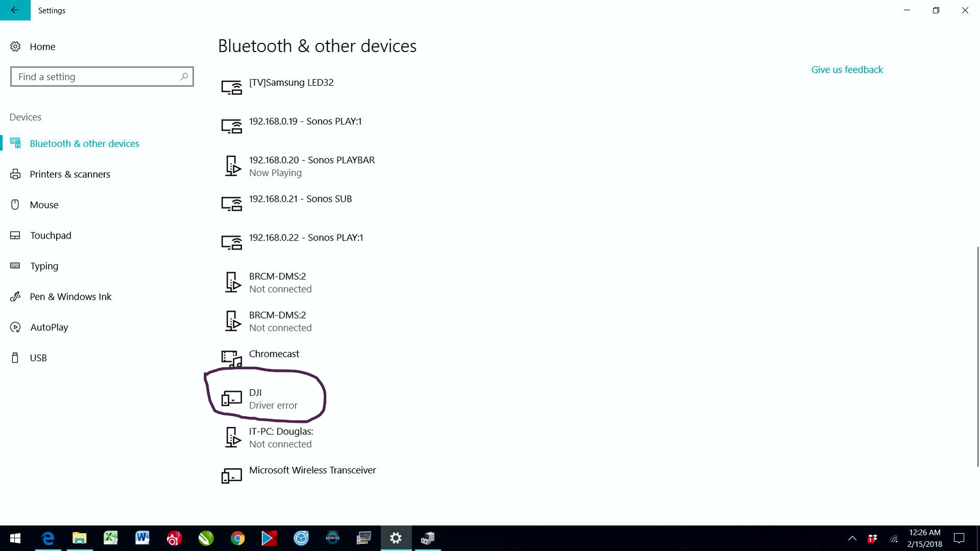Open Pen & Windows Ink settings

point(70,297)
